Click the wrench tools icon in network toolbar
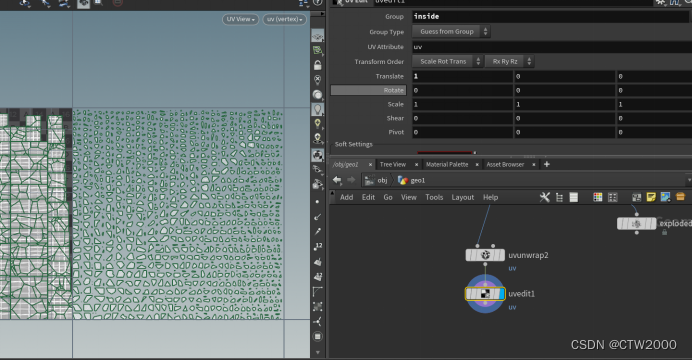Screen dimensions: 693x360 click(x=545, y=197)
